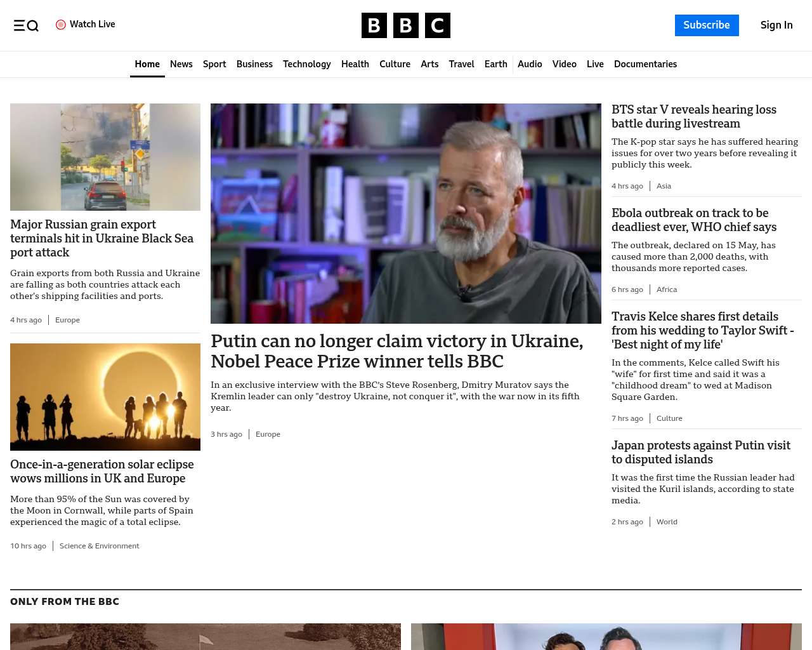This screenshot has width=812, height=650.
Task: Click the "ONLY FROM THE BBC" section heading
Action: pos(65,602)
